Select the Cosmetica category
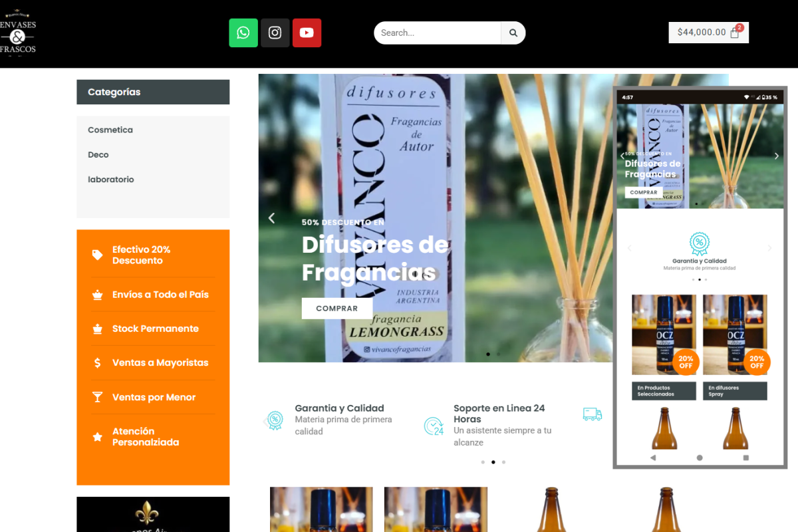Screen dimensions: 798x532 pyautogui.click(x=110, y=130)
